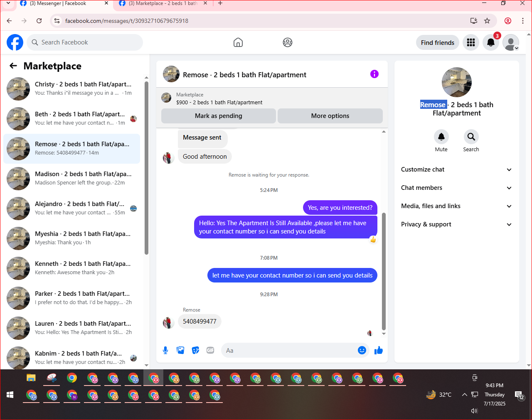
Task: Open the $900 - 2 beds listing banner
Action: coord(272,98)
